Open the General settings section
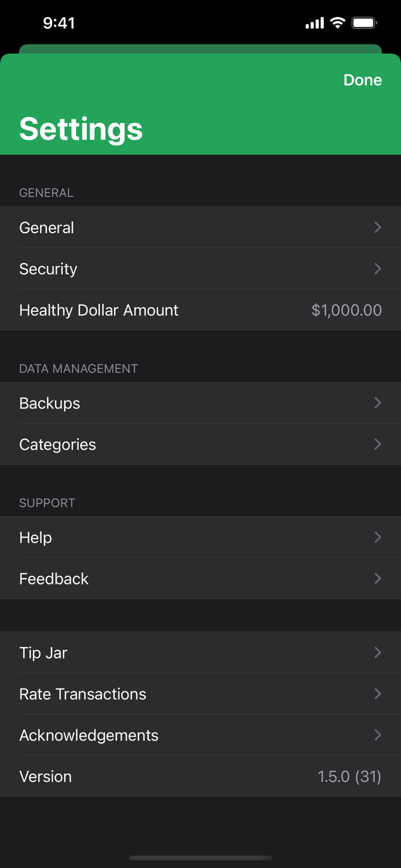This screenshot has width=401, height=868. 46,227
